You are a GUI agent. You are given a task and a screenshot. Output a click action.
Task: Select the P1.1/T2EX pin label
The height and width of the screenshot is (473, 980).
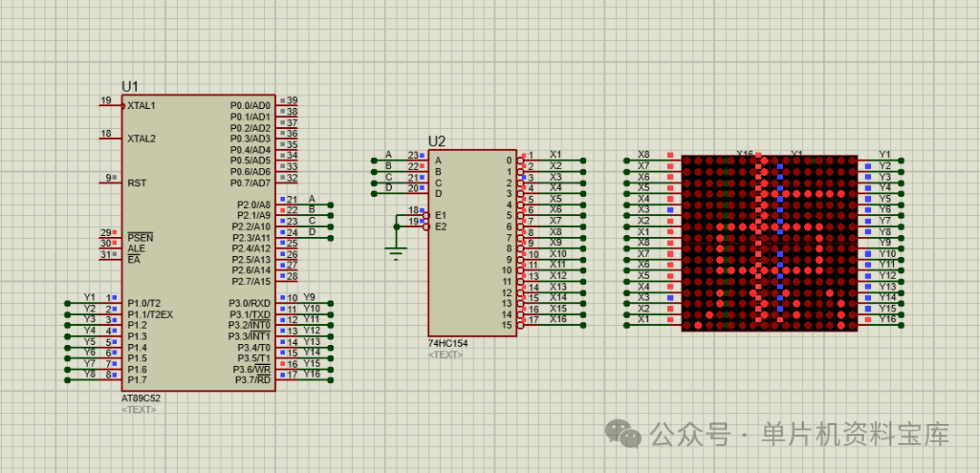pos(150,314)
